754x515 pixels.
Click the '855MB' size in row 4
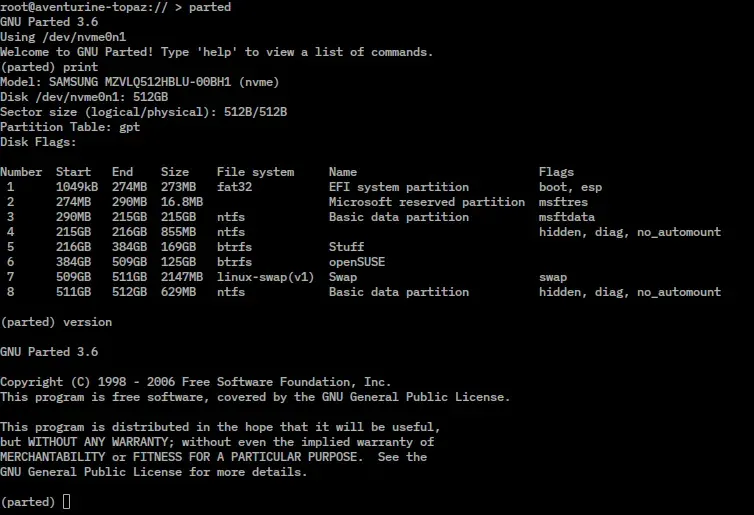[x=178, y=232]
